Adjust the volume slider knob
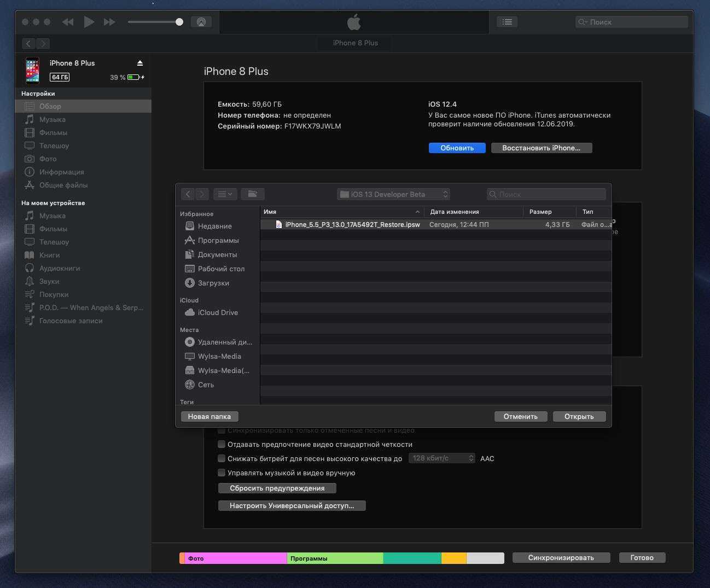This screenshot has width=710, height=588. [x=179, y=22]
